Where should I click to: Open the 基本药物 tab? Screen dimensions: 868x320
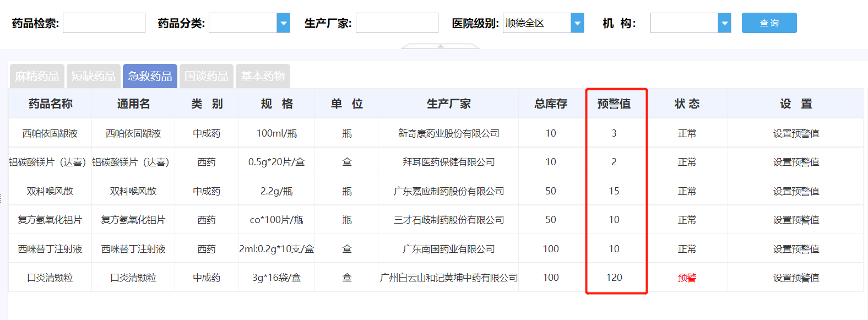coord(263,76)
